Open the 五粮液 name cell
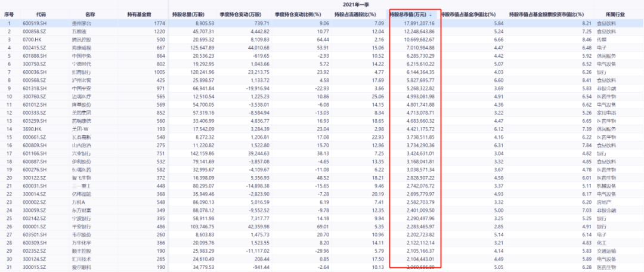The height and width of the screenshot is (272, 644). click(78, 31)
